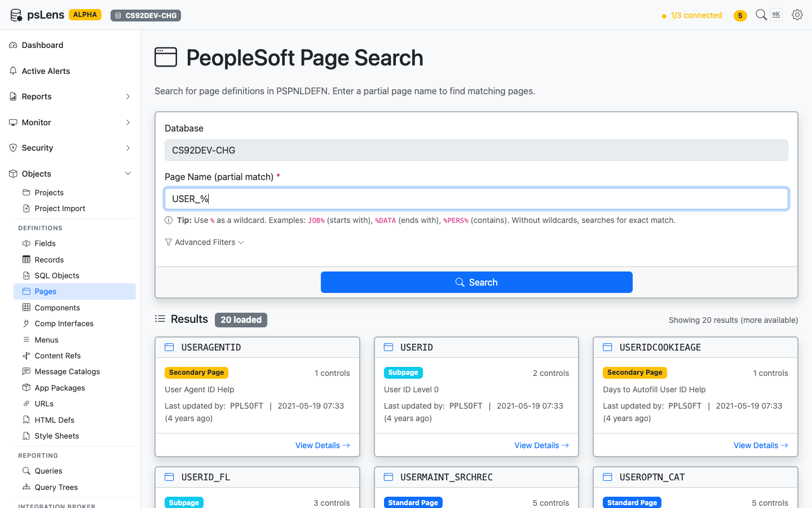Open the Dashboard menu item
Screen dimensions: 812x508
70,45
